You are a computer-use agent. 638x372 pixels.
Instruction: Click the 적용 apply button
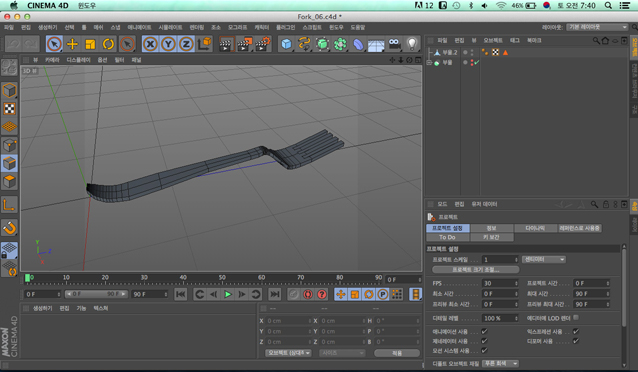(x=397, y=353)
